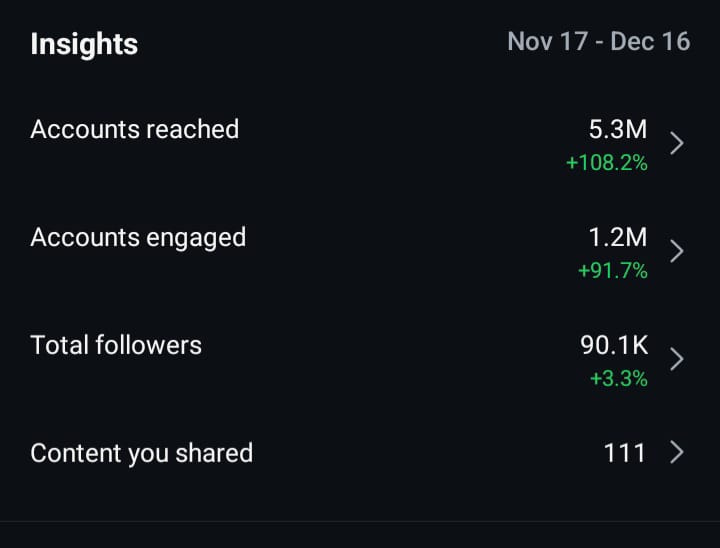Click the divider line below Content row
The width and height of the screenshot is (720, 548).
(x=360, y=521)
